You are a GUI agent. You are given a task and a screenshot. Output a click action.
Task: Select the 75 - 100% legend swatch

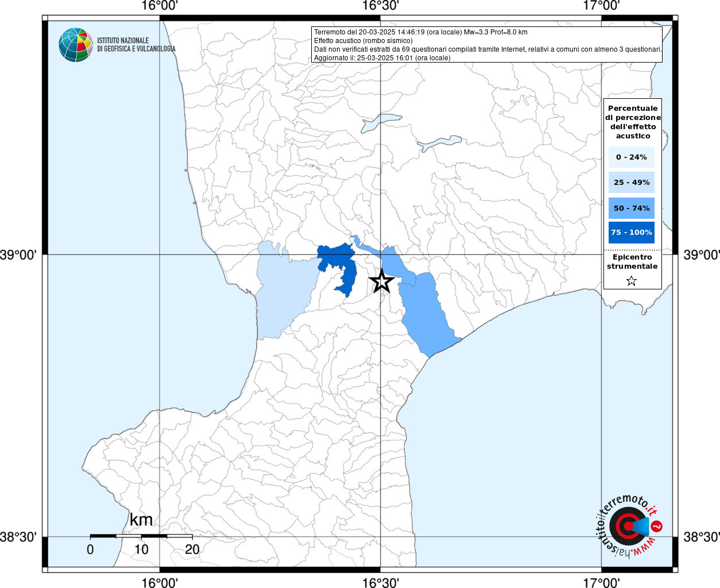click(632, 233)
